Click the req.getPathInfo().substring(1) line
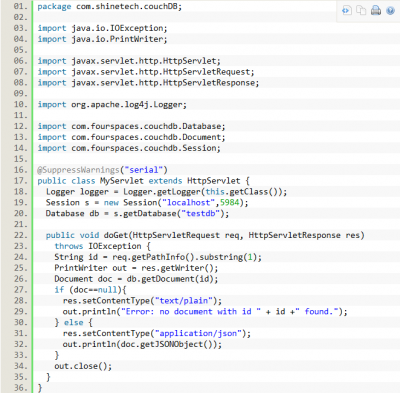This screenshot has width=400, height=393. pyautogui.click(x=158, y=257)
